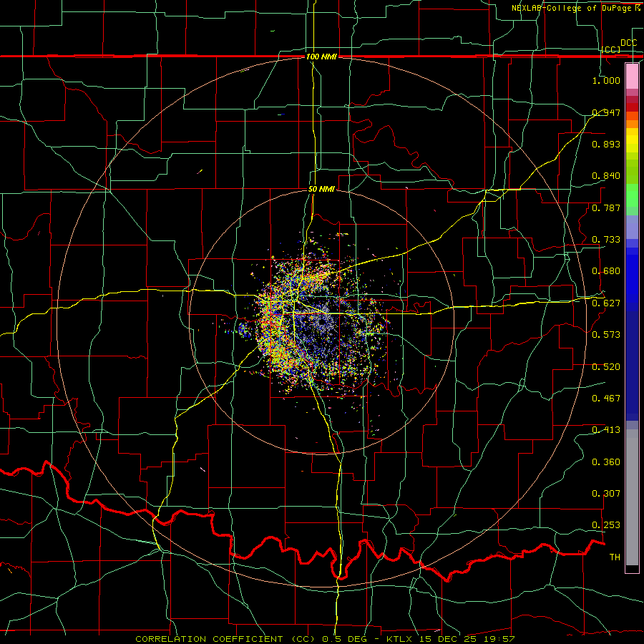Click the 0.680 scale value
This screenshot has width=644, height=644.
606,271
